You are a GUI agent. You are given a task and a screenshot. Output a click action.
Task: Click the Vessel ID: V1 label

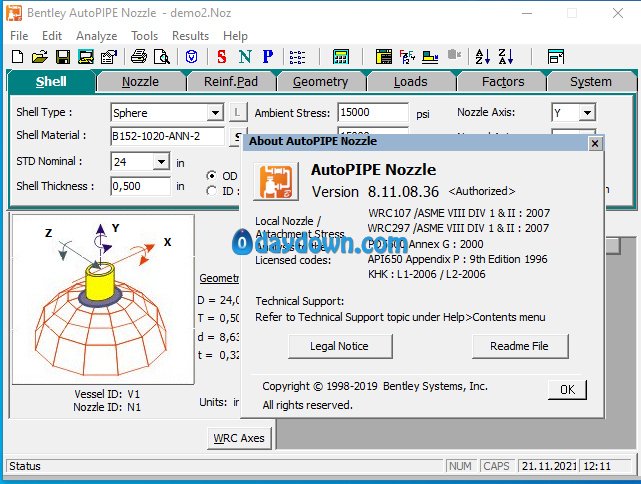[x=107, y=394]
